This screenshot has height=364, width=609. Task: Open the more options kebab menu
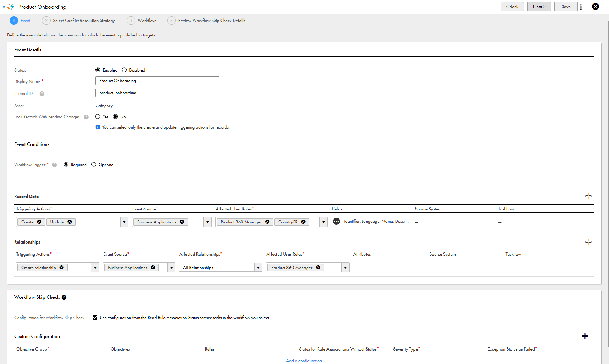pyautogui.click(x=581, y=7)
